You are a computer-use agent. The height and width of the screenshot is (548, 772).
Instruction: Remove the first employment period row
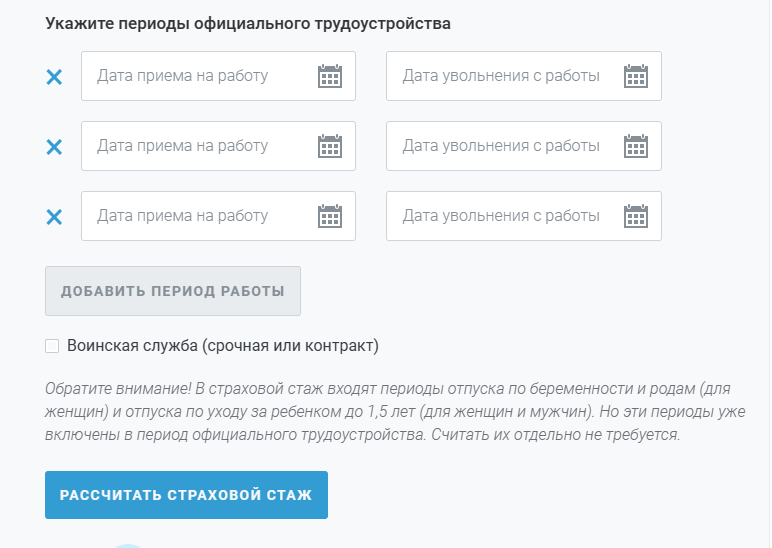coord(54,77)
